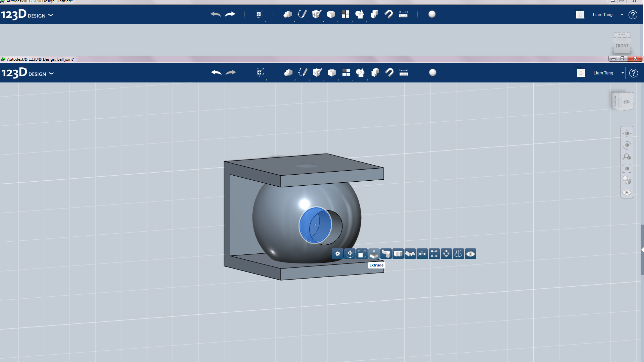Select Orbit tool in navigation bar
Viewport: 644px width, 362px height.
[x=627, y=145]
